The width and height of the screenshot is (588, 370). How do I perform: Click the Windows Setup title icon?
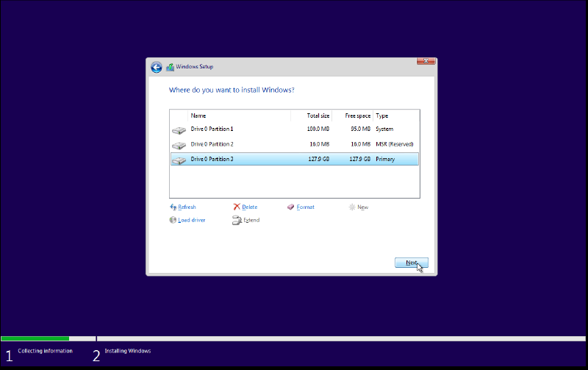click(171, 67)
